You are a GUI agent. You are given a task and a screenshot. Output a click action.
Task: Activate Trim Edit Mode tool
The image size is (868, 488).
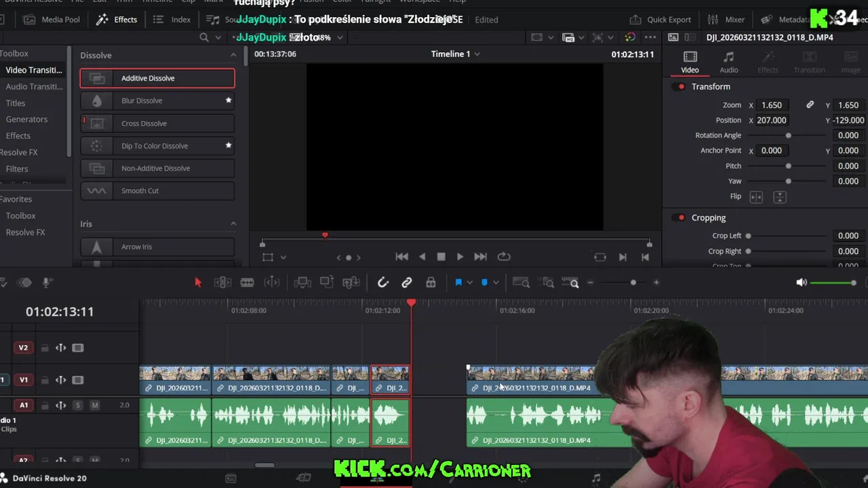(x=222, y=283)
